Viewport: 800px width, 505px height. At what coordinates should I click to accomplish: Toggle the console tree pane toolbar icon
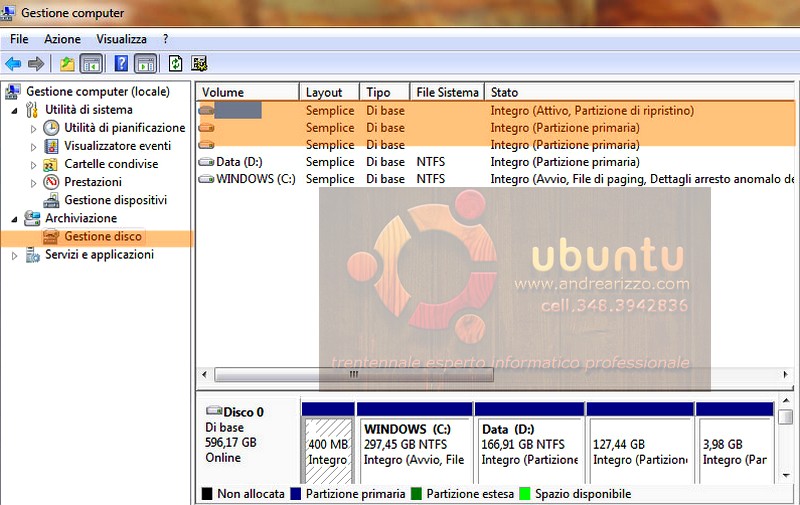point(92,64)
